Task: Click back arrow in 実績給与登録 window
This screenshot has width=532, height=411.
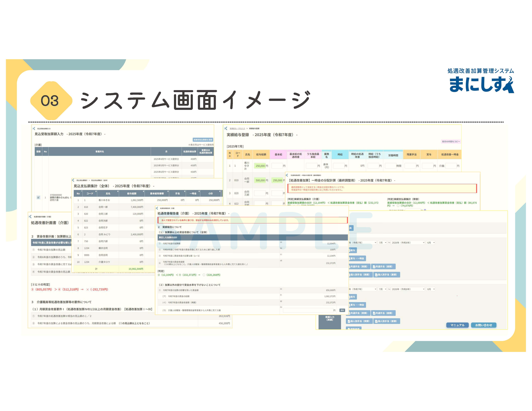Action: (226, 128)
